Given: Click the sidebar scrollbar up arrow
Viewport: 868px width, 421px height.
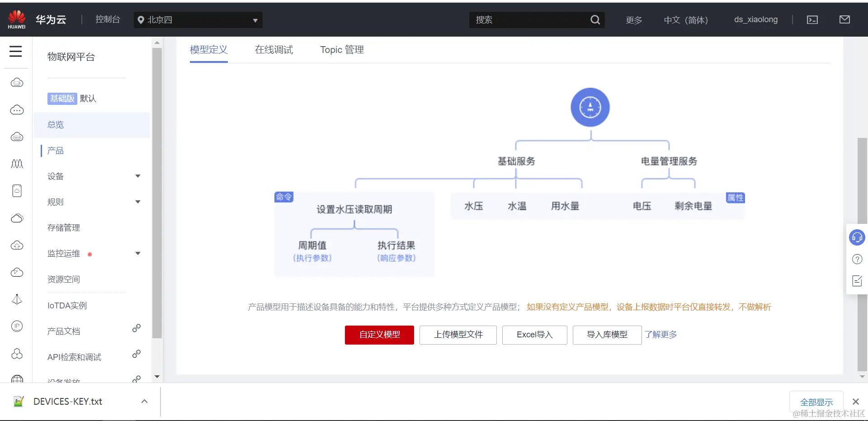Looking at the screenshot, I should pyautogui.click(x=157, y=43).
